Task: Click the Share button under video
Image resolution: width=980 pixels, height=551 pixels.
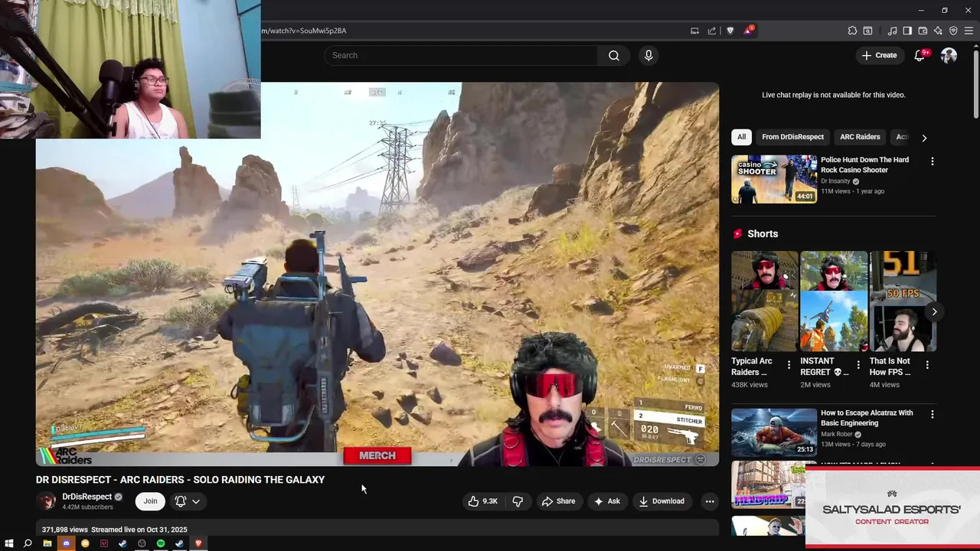Action: point(558,501)
